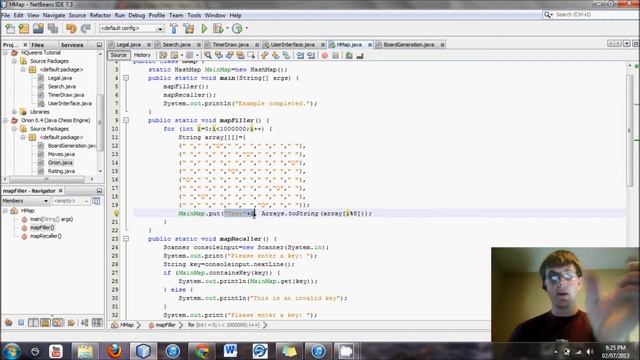
Task: Click the Shift Line Left icon
Action: 300,55
